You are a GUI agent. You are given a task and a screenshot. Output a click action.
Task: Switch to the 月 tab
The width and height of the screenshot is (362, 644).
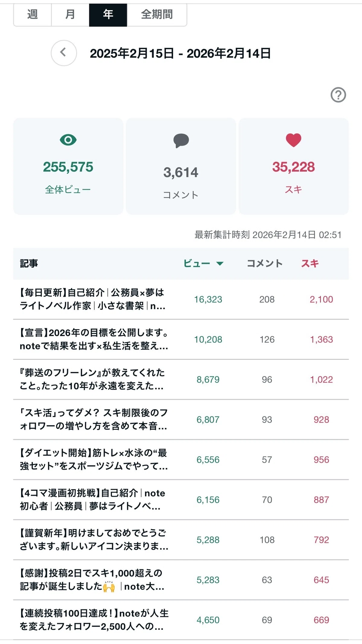[70, 14]
